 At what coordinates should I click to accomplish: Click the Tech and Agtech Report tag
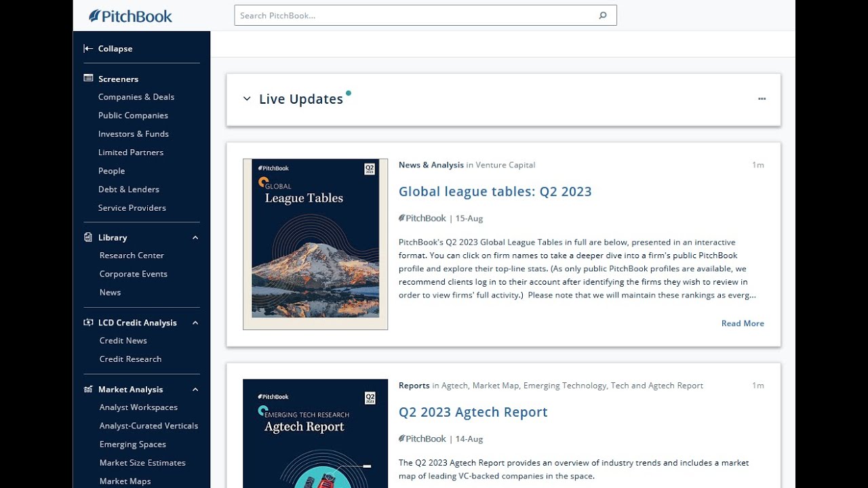point(657,386)
